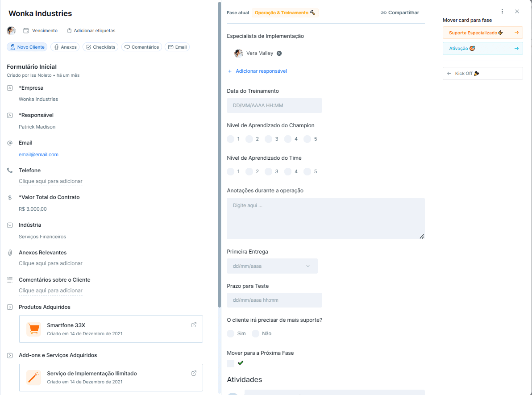Open the Primeira Entrega date dropdown
532x395 pixels.
[272, 266]
